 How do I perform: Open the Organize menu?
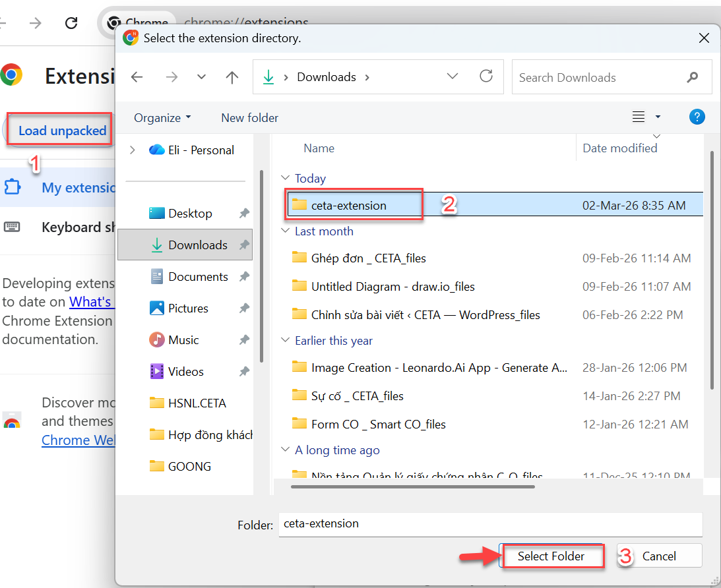(x=162, y=118)
